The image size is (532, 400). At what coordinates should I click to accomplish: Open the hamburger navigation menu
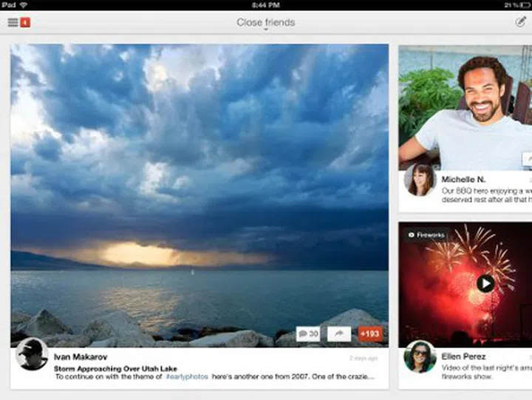13,22
